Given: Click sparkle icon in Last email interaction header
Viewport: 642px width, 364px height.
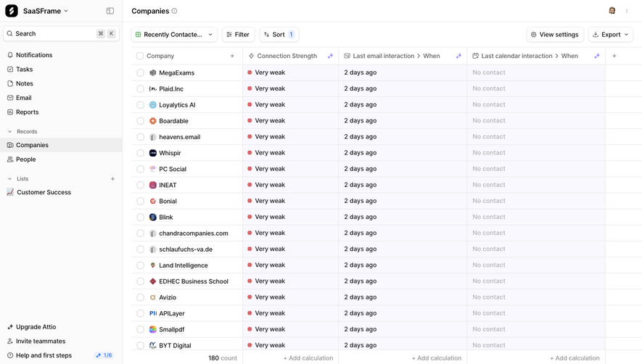Looking at the screenshot, I should pyautogui.click(x=458, y=56).
